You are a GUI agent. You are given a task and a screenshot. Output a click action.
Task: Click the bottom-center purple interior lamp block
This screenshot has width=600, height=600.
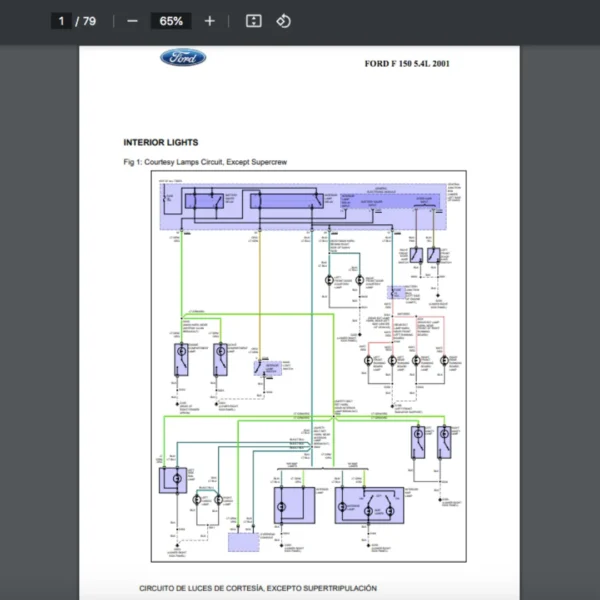pyautogui.click(x=294, y=504)
